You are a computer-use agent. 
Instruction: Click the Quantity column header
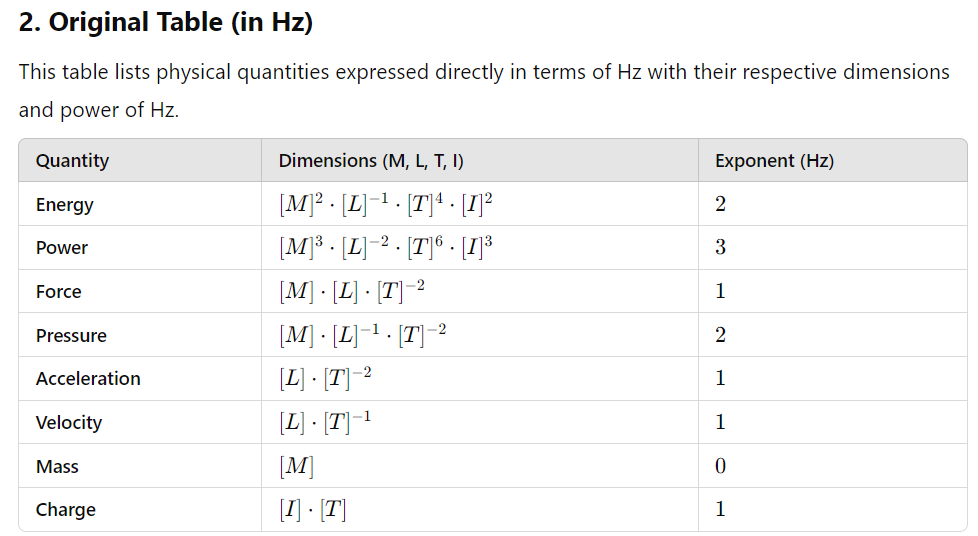point(72,161)
